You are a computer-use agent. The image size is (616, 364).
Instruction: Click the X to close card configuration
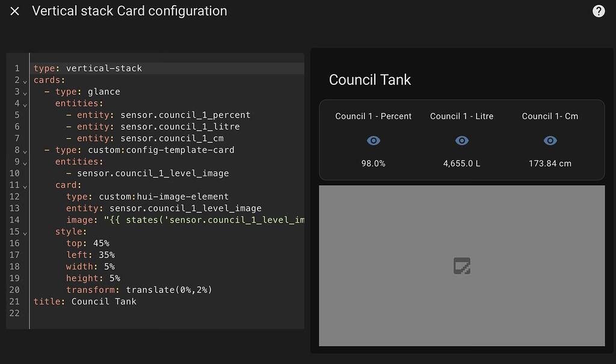[14, 10]
